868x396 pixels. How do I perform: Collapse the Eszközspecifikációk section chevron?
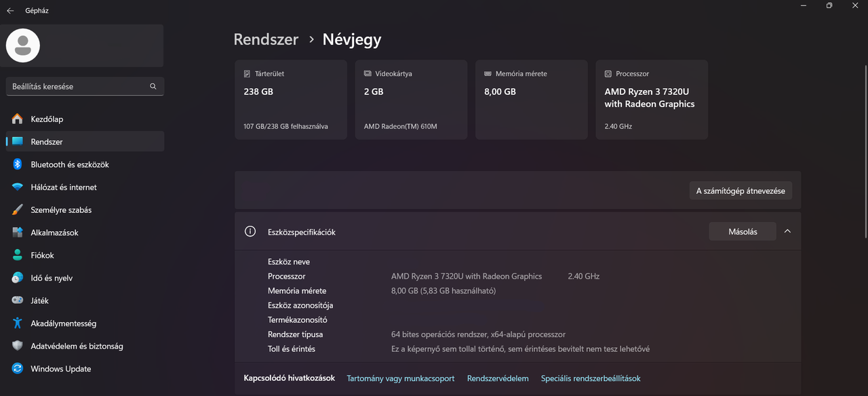pos(787,231)
